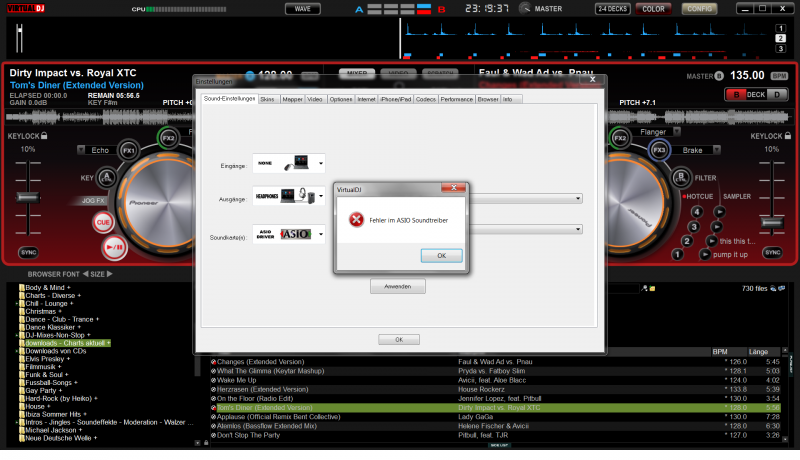
Task: Toggle left deck KEYLOCK padlock
Action: coord(44,136)
